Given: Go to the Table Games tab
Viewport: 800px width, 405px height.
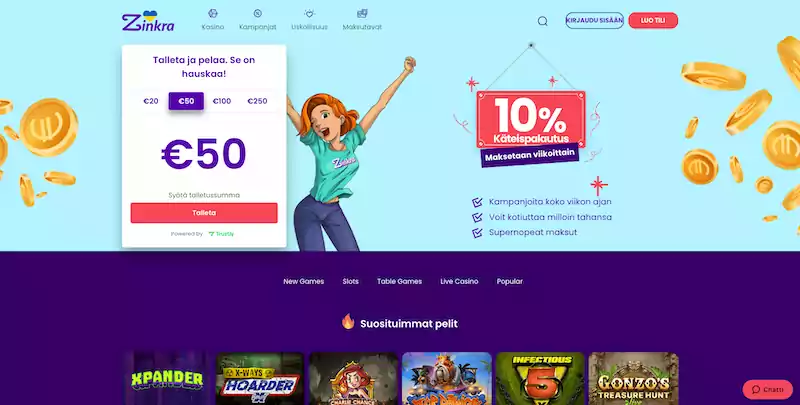Looking at the screenshot, I should point(399,281).
